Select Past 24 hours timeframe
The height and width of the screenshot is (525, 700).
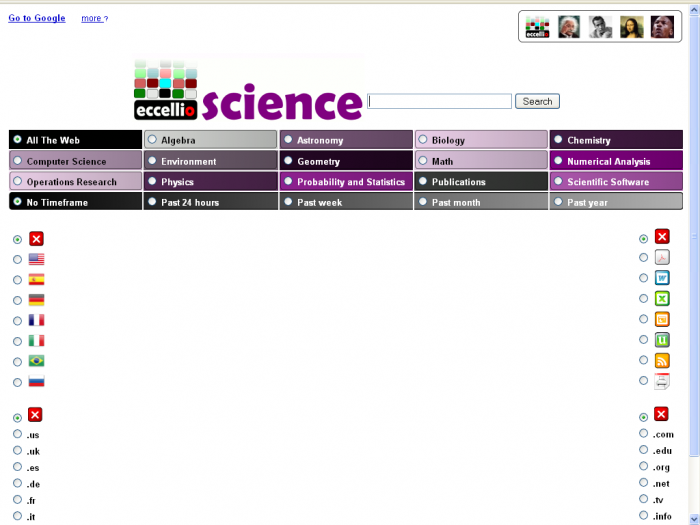(210, 202)
